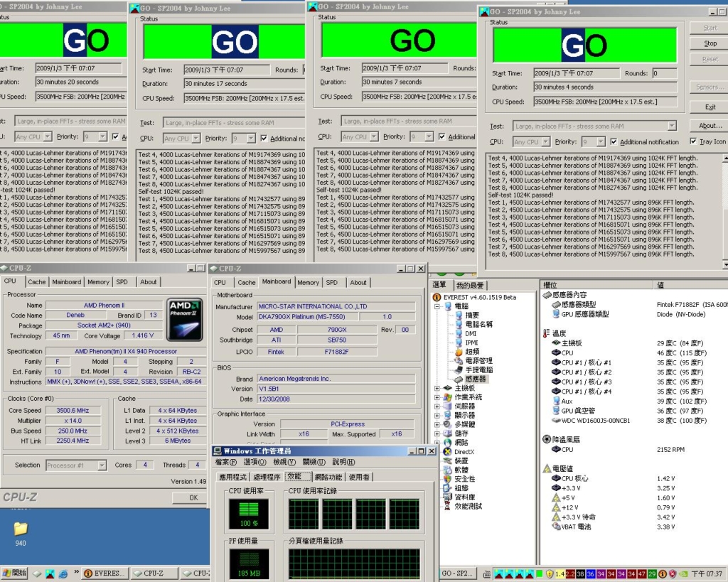Open Any CPU dropdown in the 17-seconds SP2004 window
Image resolution: width=728 pixels, height=582 pixels.
coord(196,139)
